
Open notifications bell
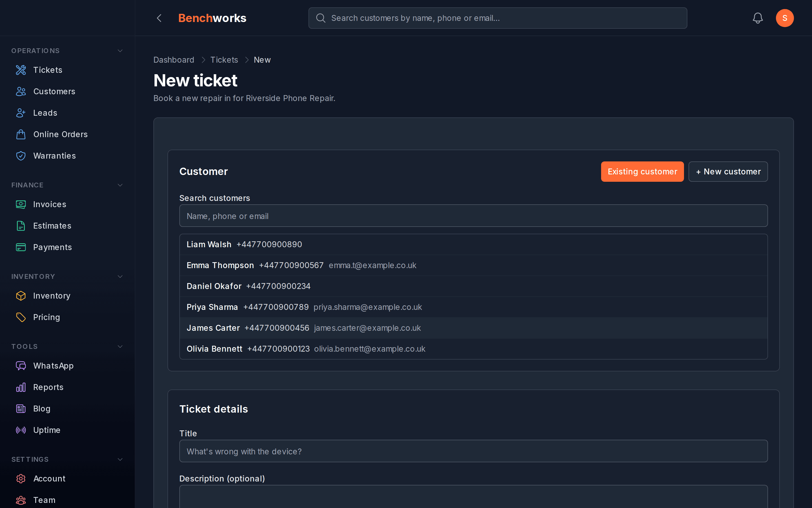pyautogui.click(x=758, y=18)
